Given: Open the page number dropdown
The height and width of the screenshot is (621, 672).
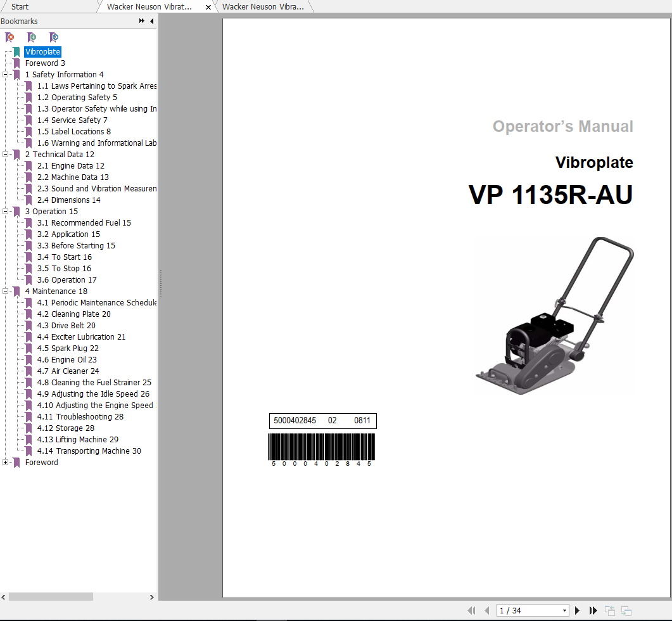Looking at the screenshot, I should click(x=564, y=610).
